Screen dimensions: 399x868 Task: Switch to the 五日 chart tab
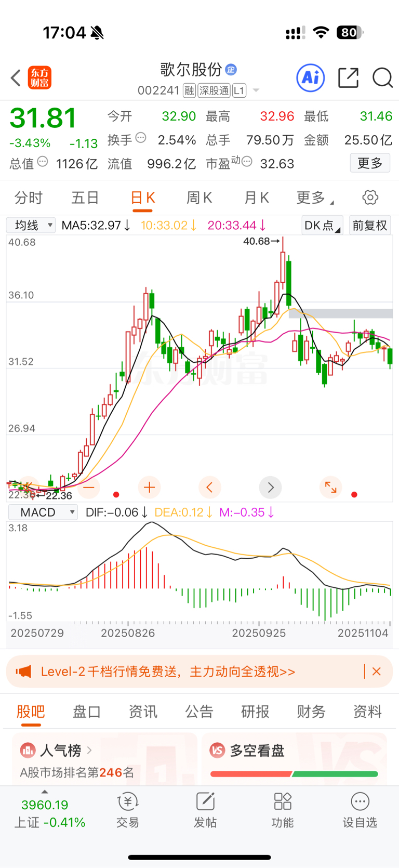(x=85, y=198)
